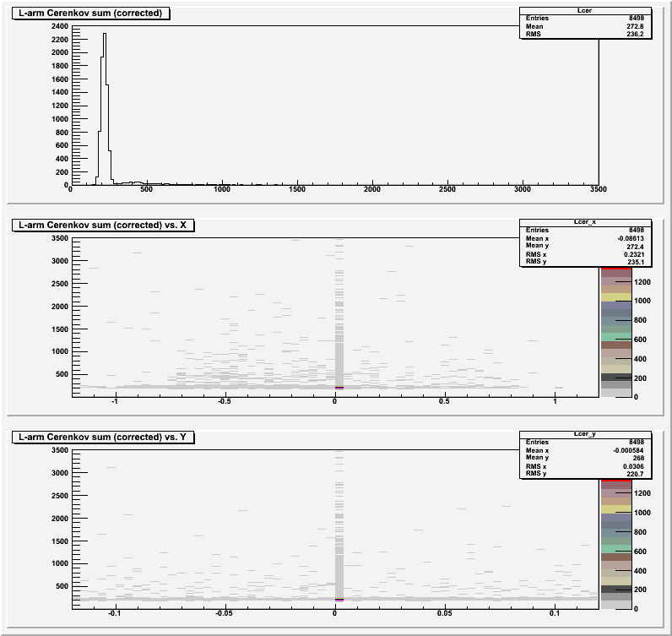The image size is (672, 636).
Task: Click Mean x value -0.000584 in Lcer_y stats
Action: (628, 450)
